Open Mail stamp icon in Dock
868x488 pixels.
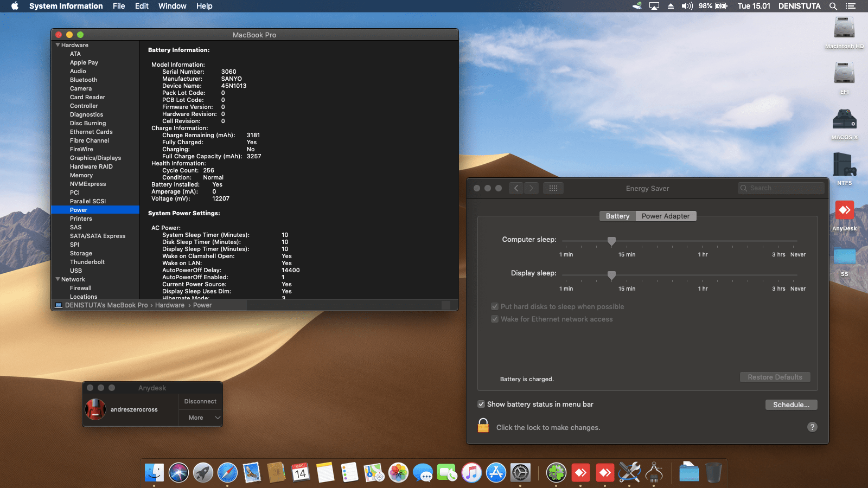pos(252,473)
